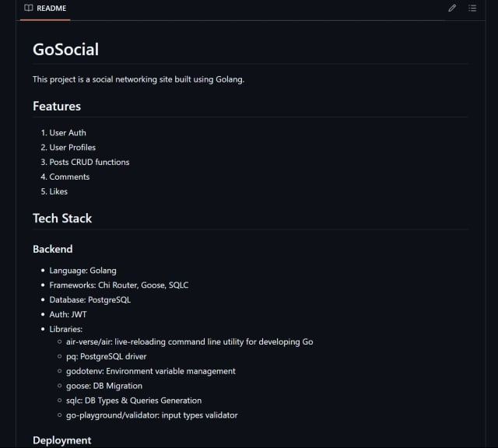Click the User Auth list item
Screen dimensions: 498x448
(68, 133)
